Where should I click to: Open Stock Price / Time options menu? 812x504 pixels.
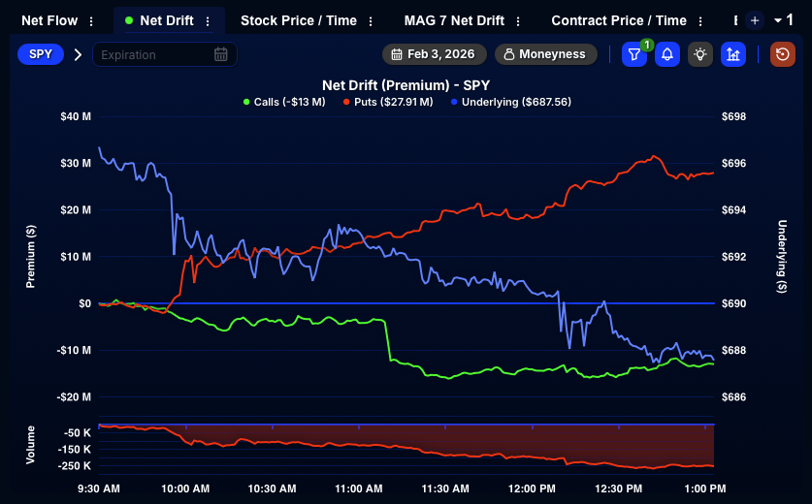371,21
